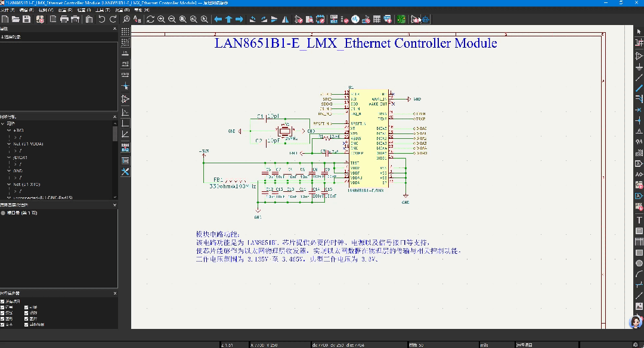Select the Save schematic icon

[x=27, y=19]
